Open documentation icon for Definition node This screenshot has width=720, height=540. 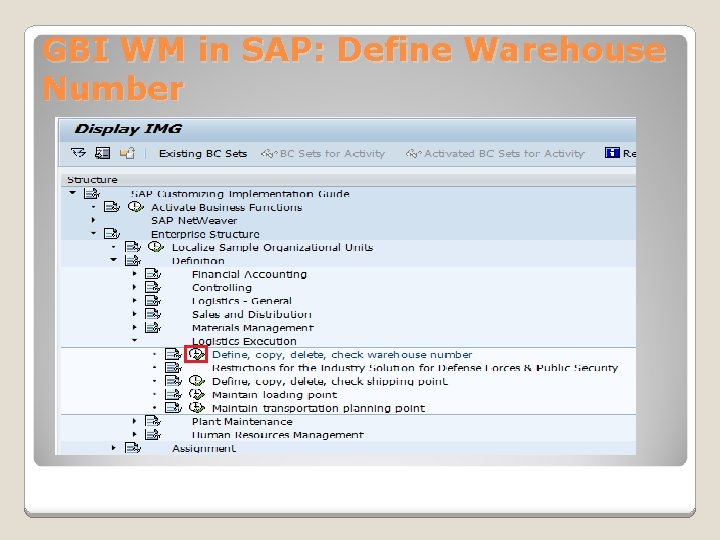(133, 260)
